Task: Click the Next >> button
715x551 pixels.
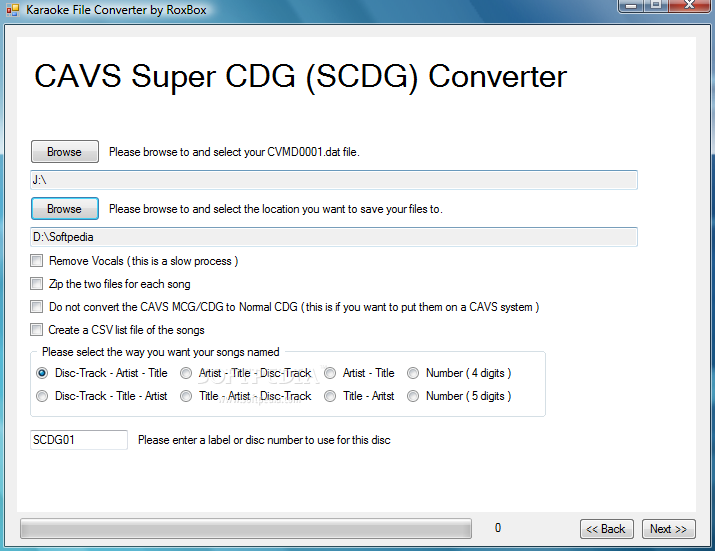Action: 668,529
